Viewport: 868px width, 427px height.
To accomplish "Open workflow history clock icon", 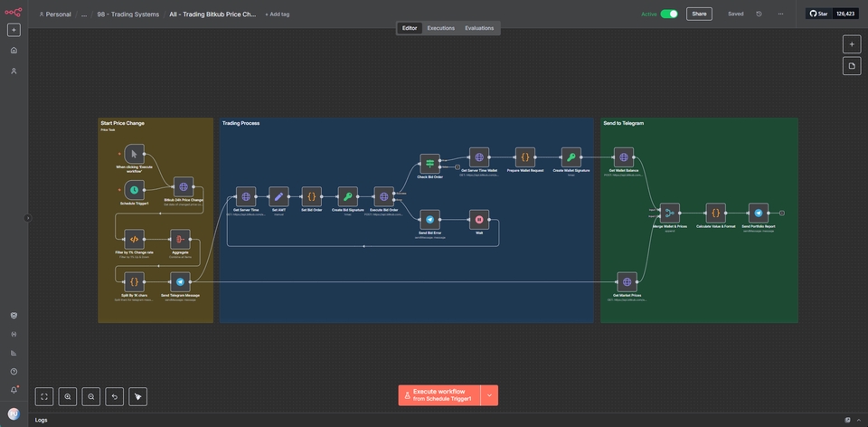I will [759, 14].
